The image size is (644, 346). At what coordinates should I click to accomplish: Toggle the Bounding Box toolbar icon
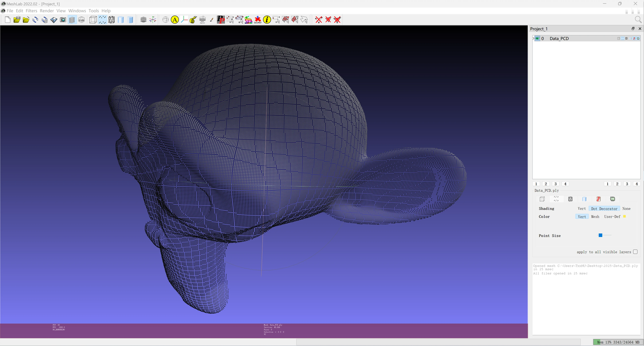pyautogui.click(x=93, y=20)
